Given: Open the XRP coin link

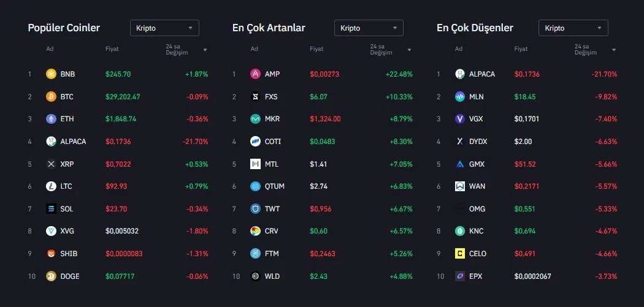Looking at the screenshot, I should coord(66,164).
